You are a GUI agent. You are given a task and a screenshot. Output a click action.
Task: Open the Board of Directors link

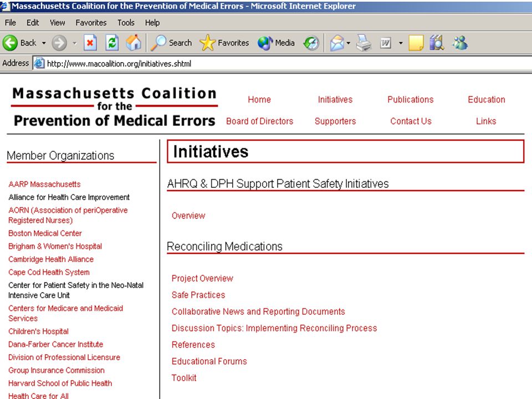point(259,121)
